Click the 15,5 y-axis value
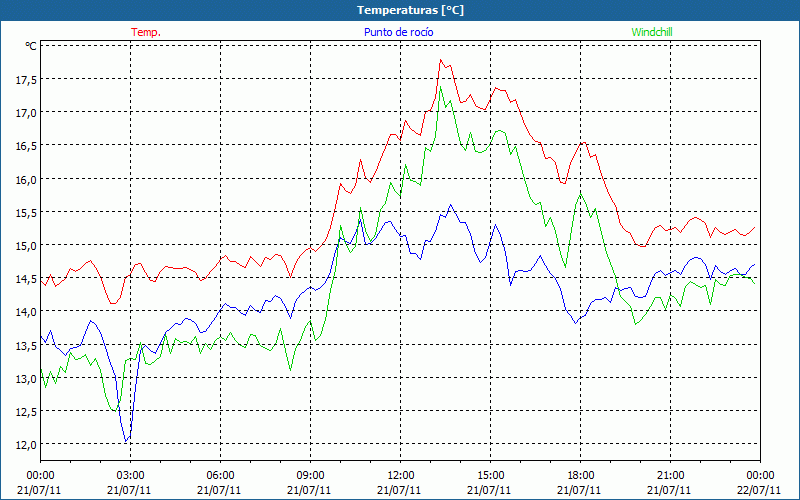Viewport: 800px width, 500px height. (x=27, y=212)
